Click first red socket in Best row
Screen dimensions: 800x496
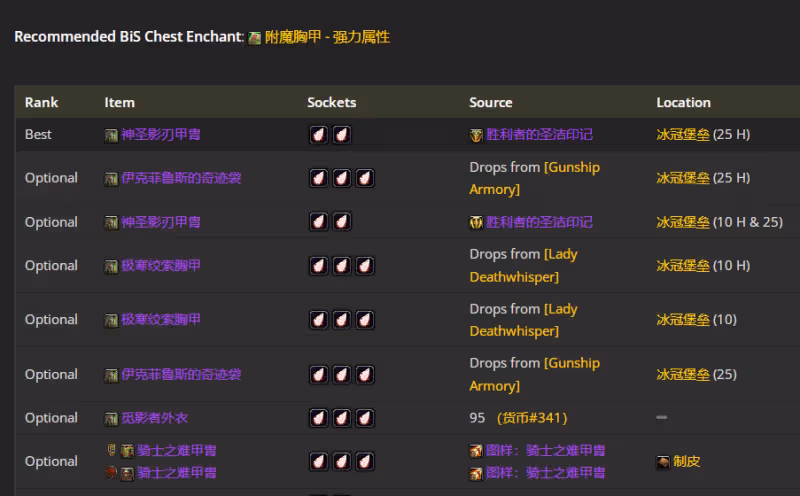[319, 135]
